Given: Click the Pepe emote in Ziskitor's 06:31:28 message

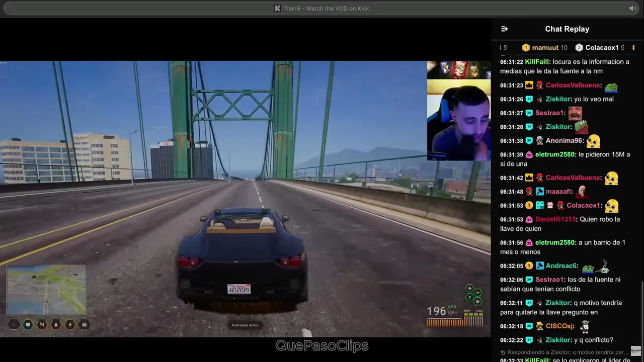Looking at the screenshot, I should (x=581, y=126).
